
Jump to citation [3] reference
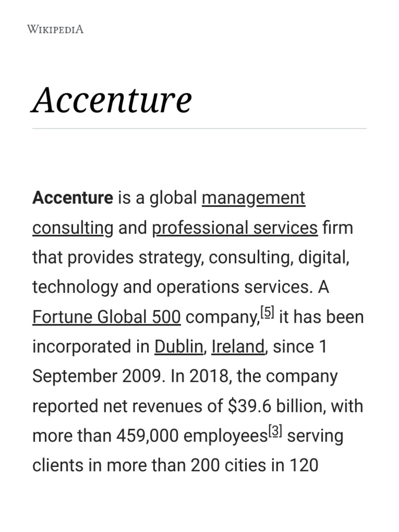click(275, 431)
